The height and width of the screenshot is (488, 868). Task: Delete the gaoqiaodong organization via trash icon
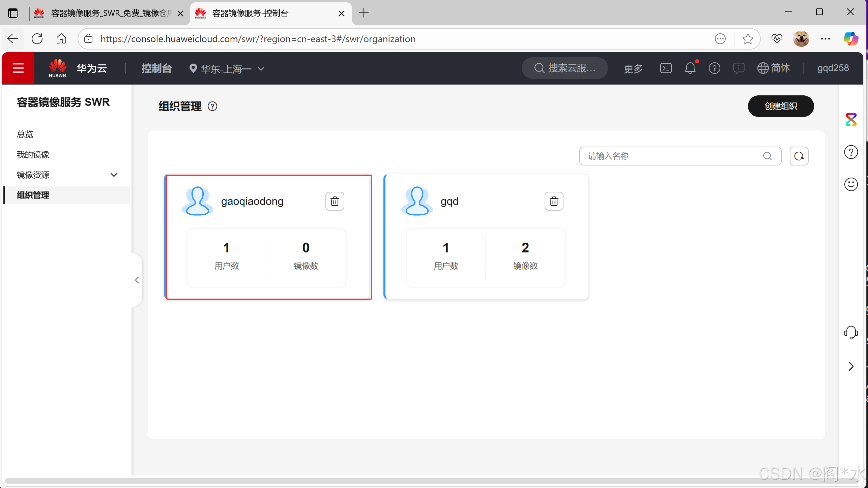pyautogui.click(x=335, y=201)
